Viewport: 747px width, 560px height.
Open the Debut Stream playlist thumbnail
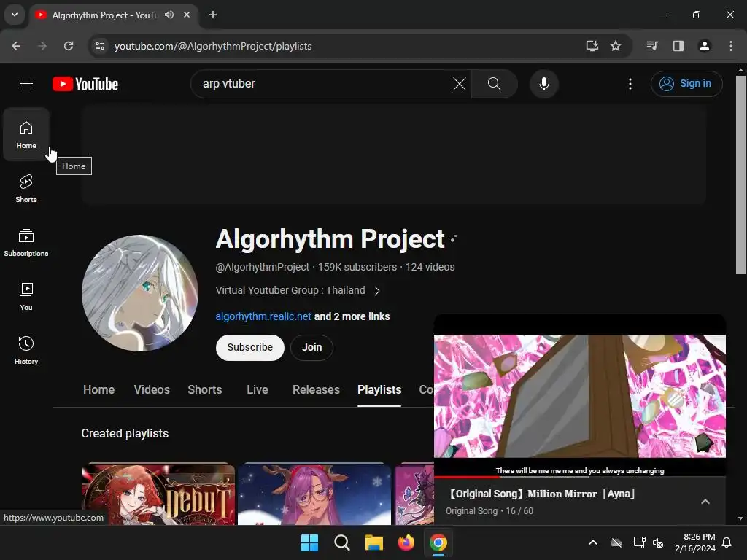tap(158, 495)
